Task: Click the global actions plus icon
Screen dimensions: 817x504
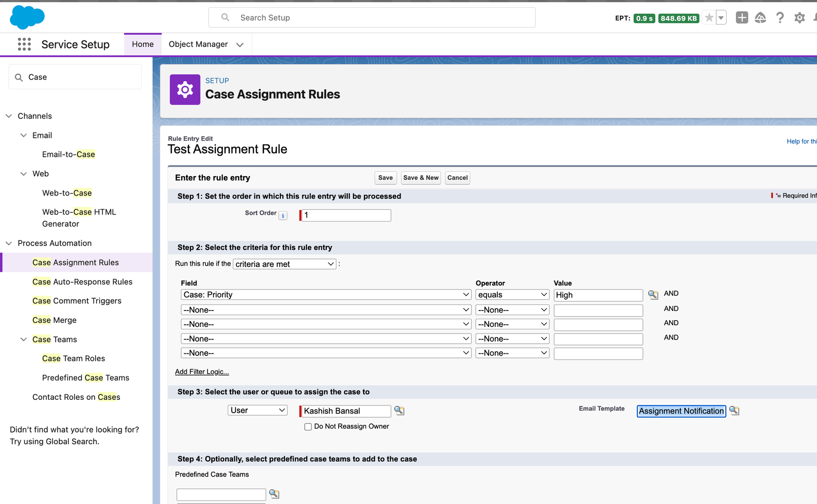Action: (741, 18)
